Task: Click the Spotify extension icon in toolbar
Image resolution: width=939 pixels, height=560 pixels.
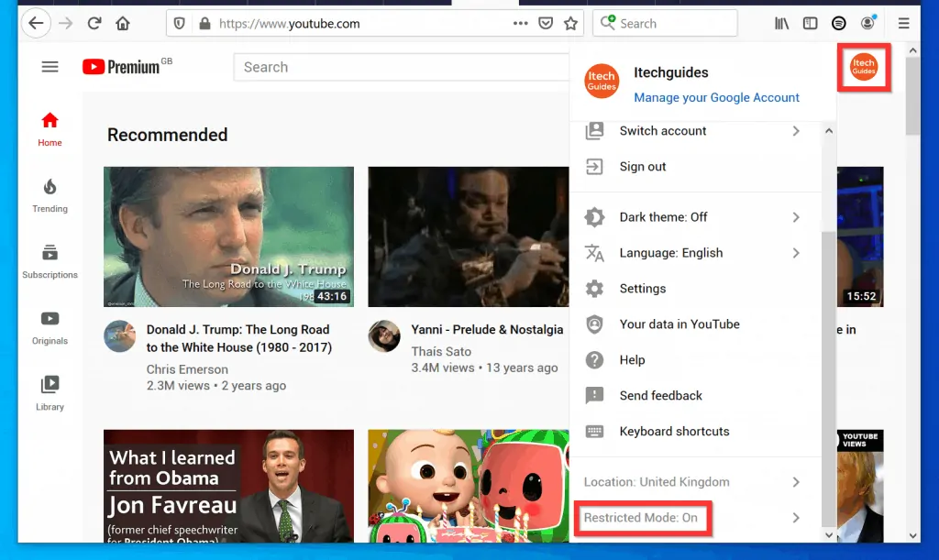Action: point(838,23)
